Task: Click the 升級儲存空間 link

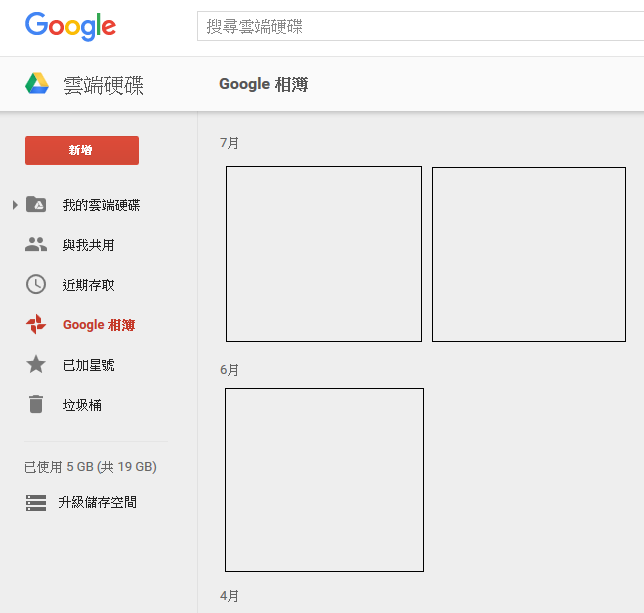Action: (97, 502)
